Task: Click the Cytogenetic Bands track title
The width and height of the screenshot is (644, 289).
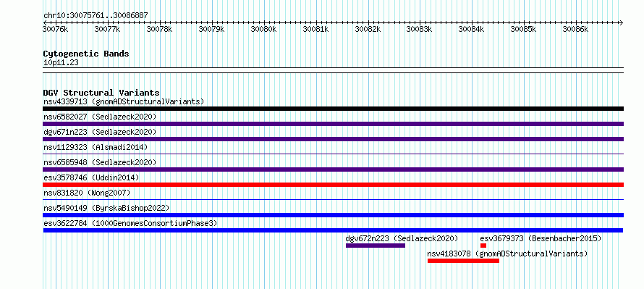Action: (x=86, y=54)
